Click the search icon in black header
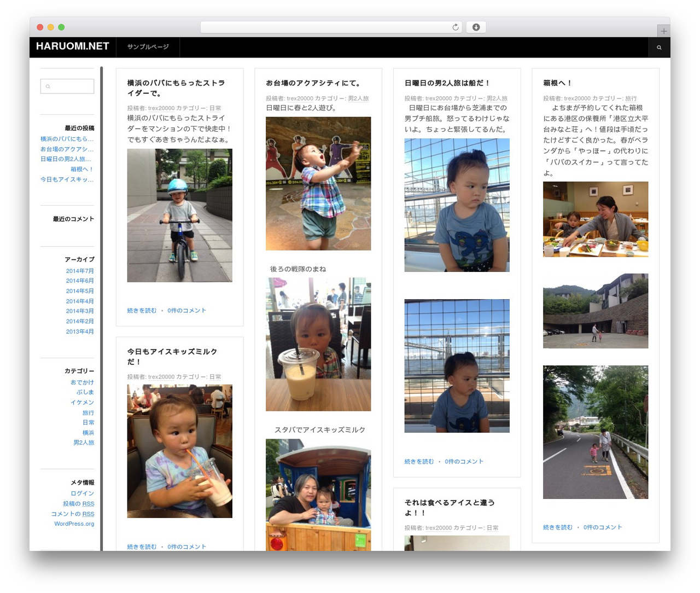The height and width of the screenshot is (593, 700). [x=659, y=48]
